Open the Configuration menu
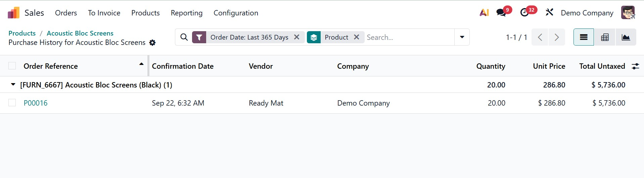644x178 pixels. (236, 13)
